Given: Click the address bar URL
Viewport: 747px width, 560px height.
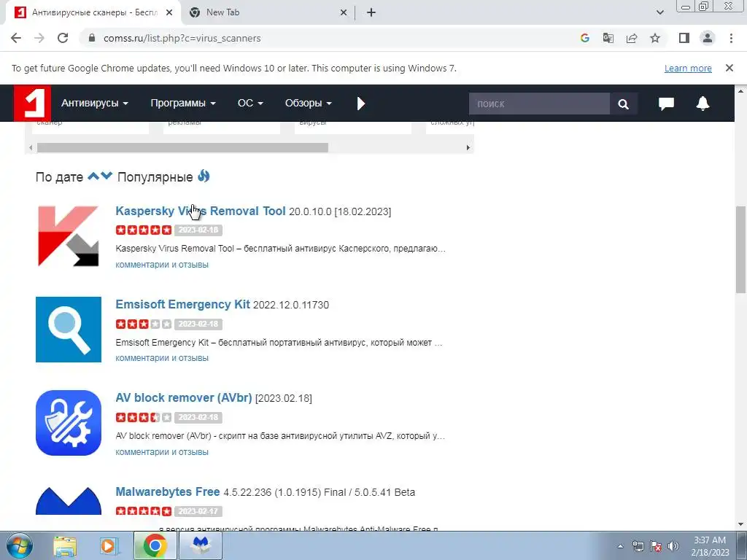Looking at the screenshot, I should (182, 38).
